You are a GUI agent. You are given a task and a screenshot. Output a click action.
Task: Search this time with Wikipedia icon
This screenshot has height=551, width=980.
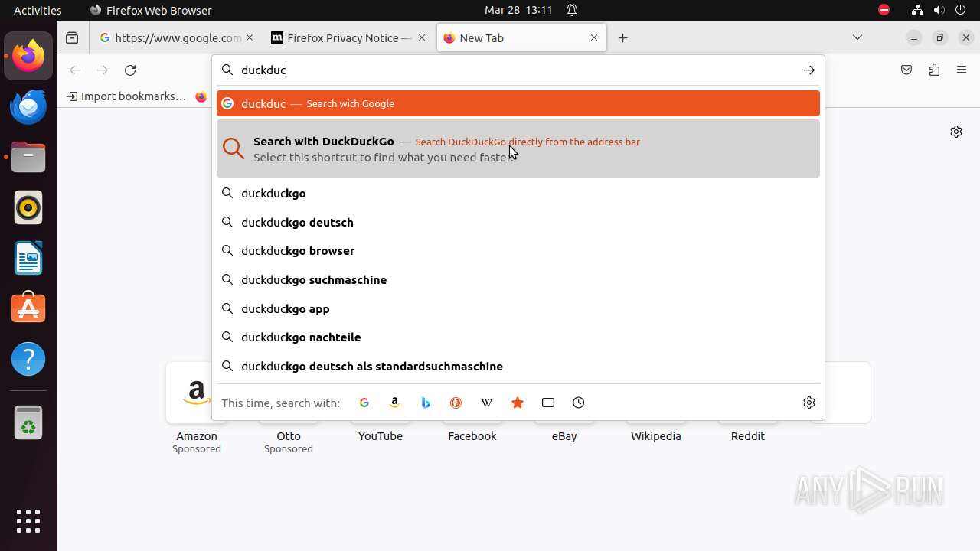click(x=487, y=403)
